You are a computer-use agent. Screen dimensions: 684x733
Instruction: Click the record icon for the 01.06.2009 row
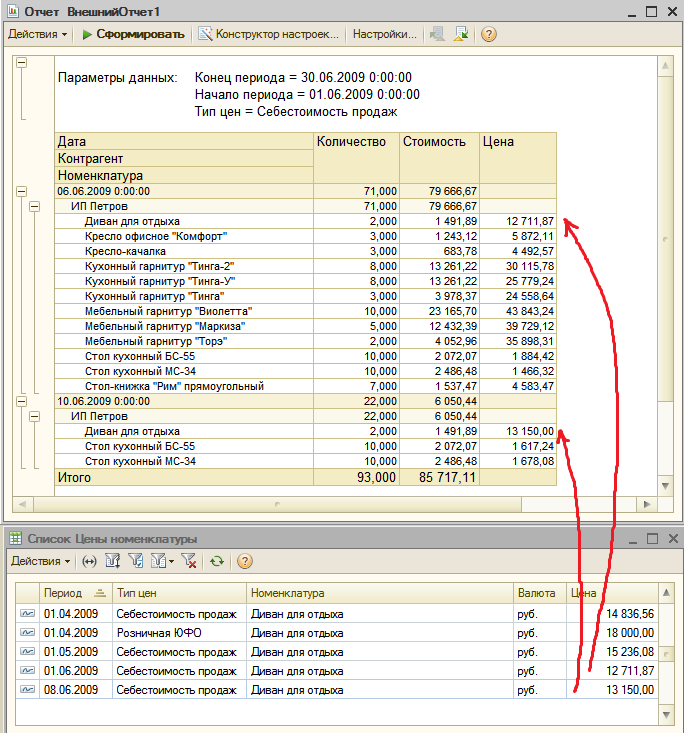28,671
